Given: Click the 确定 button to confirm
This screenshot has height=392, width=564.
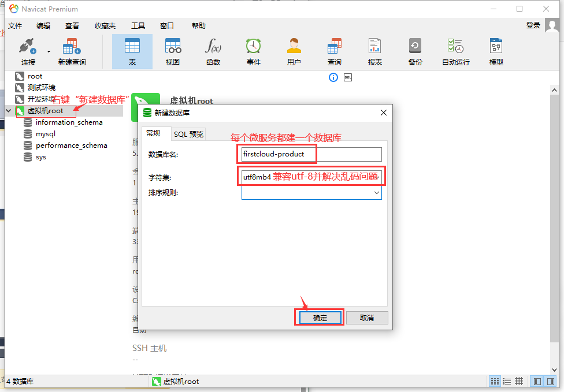Looking at the screenshot, I should pyautogui.click(x=318, y=318).
